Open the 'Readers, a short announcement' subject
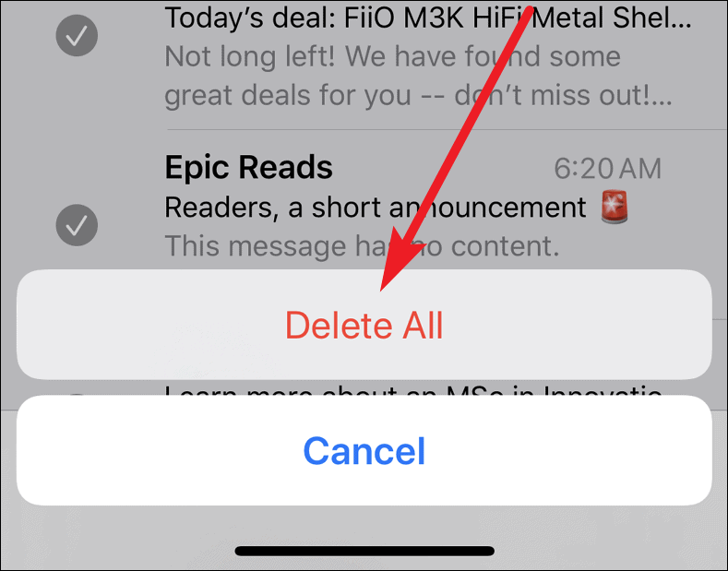This screenshot has height=571, width=728. pyautogui.click(x=376, y=208)
